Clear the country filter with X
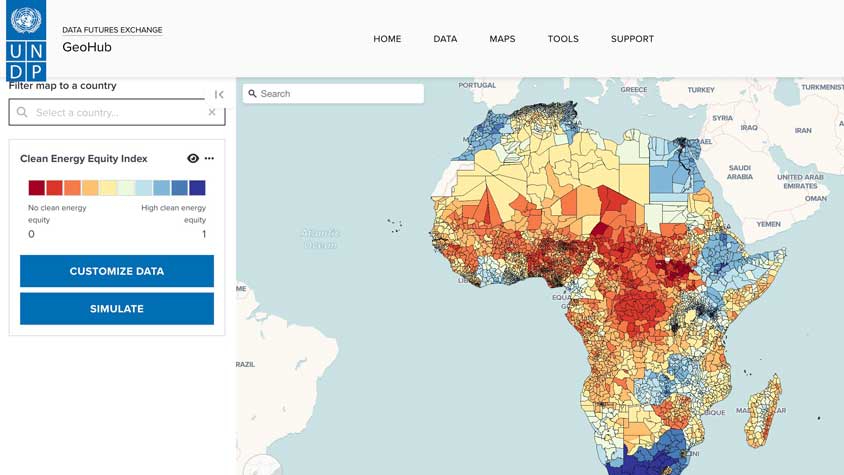This screenshot has height=475, width=844. [212, 113]
